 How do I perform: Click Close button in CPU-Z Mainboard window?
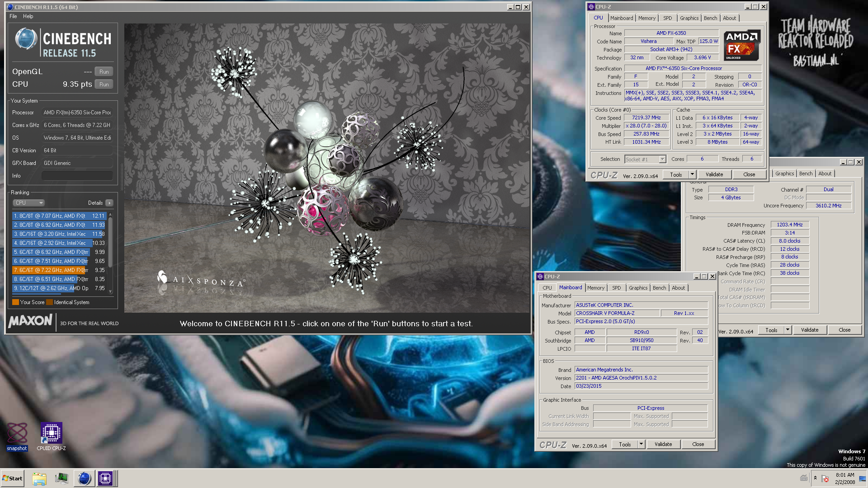[698, 445]
